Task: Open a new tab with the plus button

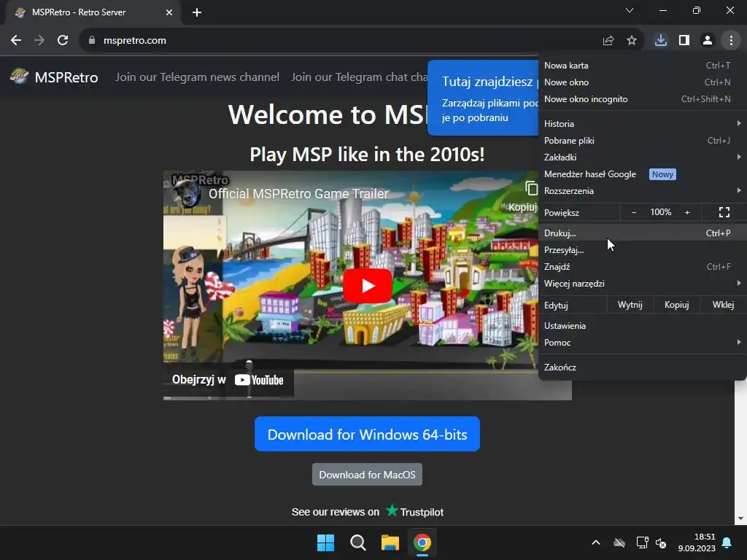Action: tap(197, 12)
